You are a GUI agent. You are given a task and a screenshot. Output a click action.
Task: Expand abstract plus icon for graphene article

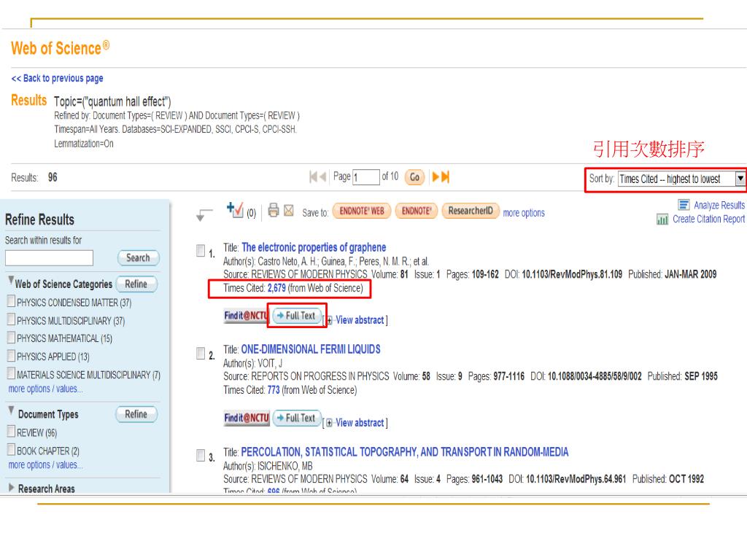(x=329, y=321)
